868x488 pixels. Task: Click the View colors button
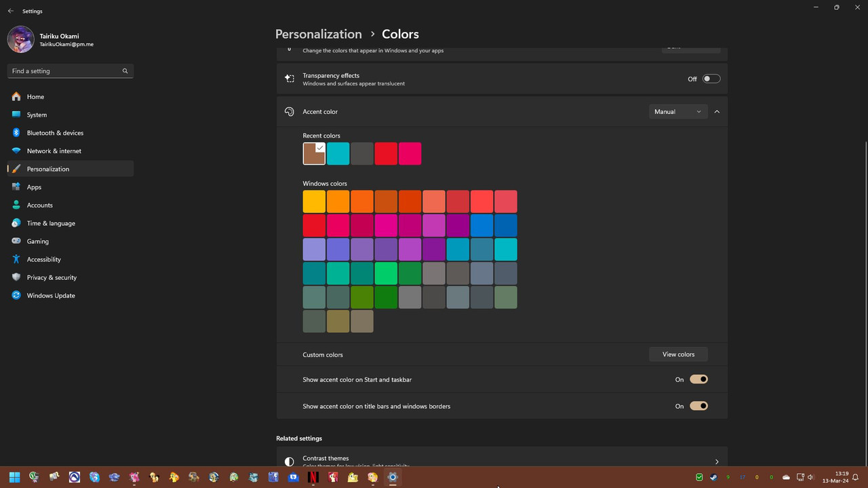(678, 354)
